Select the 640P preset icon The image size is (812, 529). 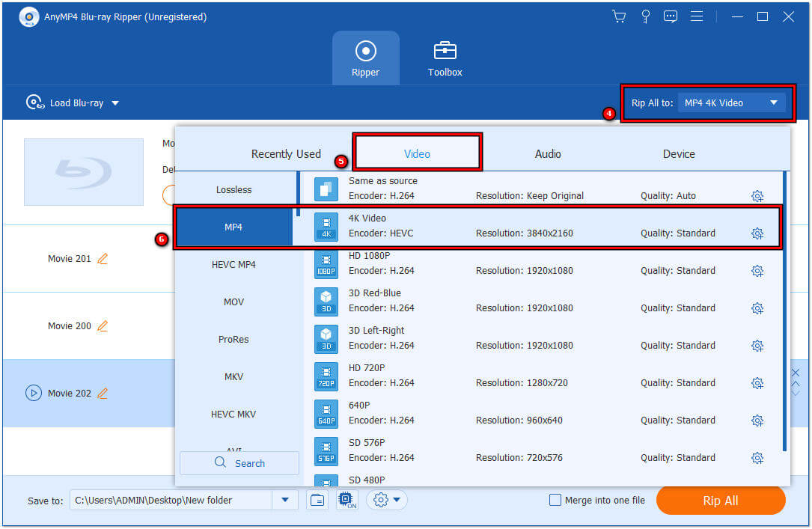pyautogui.click(x=326, y=414)
